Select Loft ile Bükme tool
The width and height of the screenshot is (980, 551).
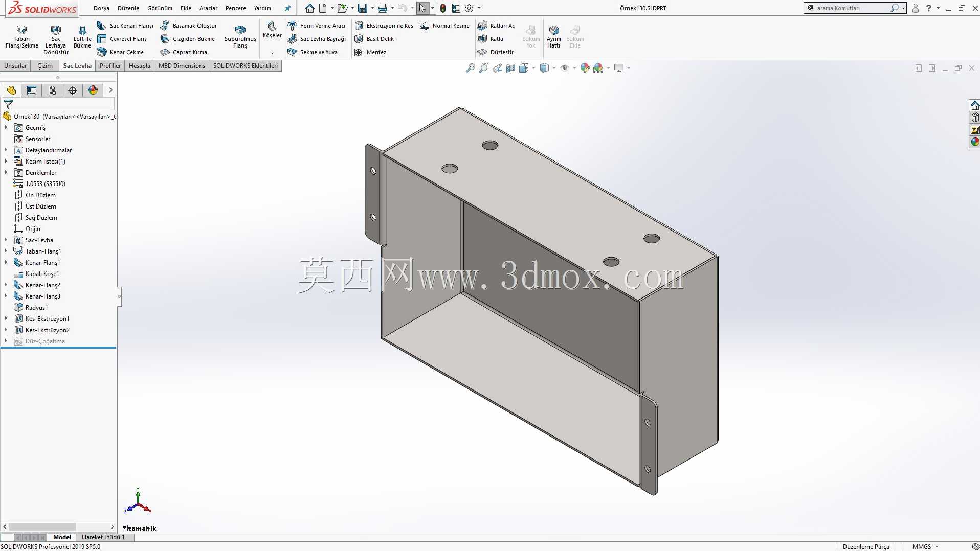pyautogui.click(x=82, y=36)
